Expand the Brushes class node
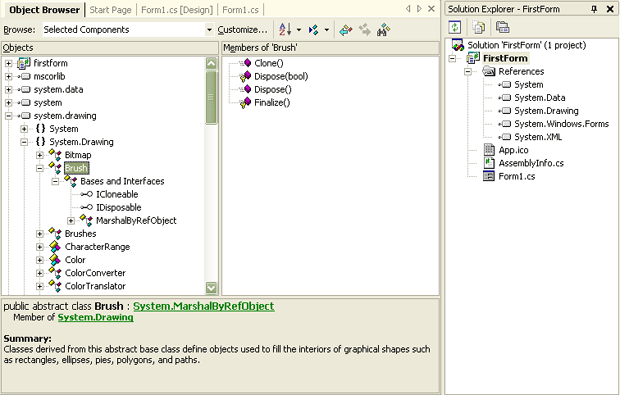 tap(40, 234)
